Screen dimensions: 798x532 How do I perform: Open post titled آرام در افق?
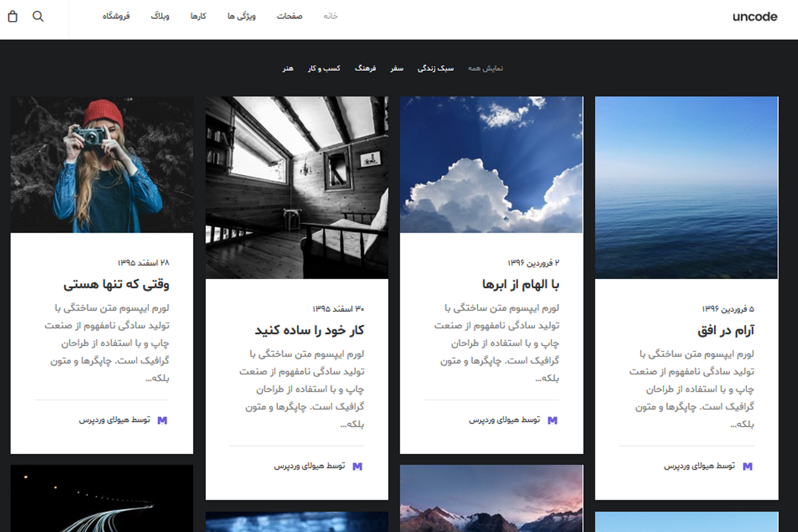point(726,330)
